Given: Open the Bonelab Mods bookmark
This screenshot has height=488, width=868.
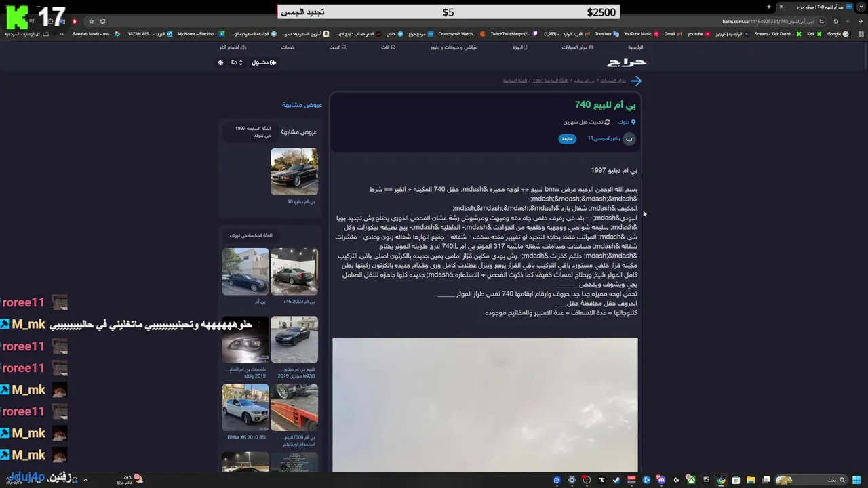Looking at the screenshot, I should (x=96, y=34).
